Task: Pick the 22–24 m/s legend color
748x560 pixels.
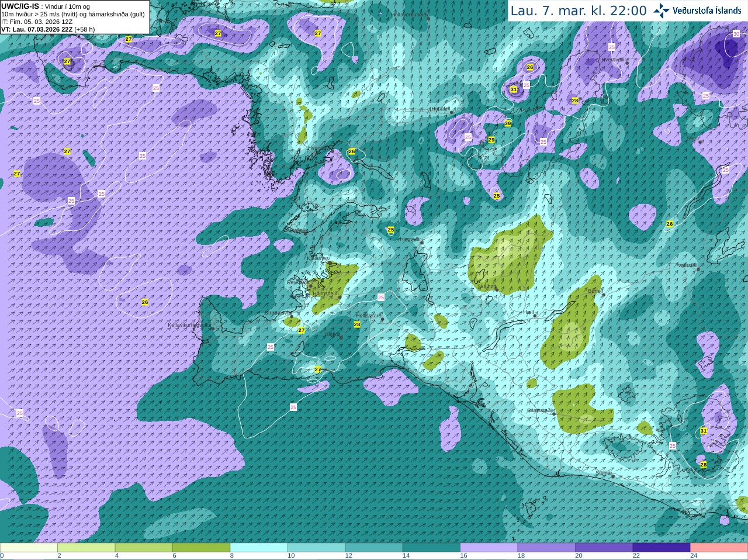Action: pos(662,548)
